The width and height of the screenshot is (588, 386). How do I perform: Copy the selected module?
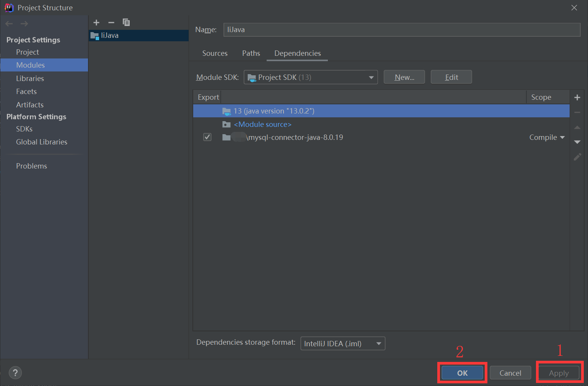pos(126,23)
